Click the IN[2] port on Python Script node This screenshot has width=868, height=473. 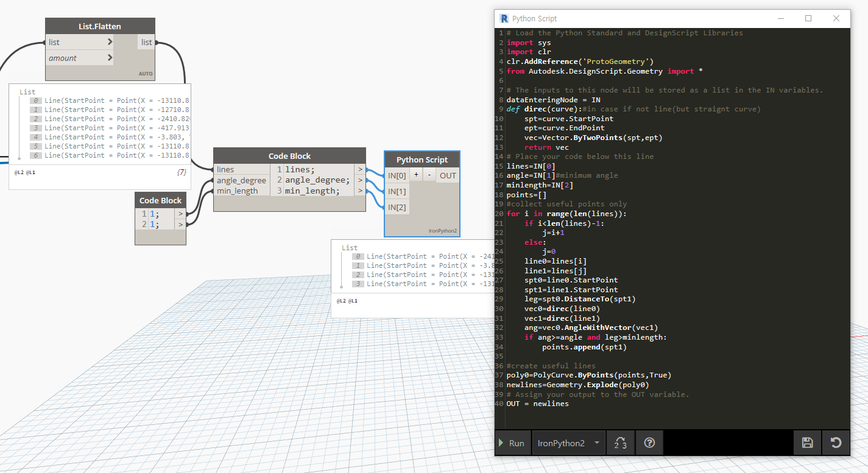(x=397, y=207)
